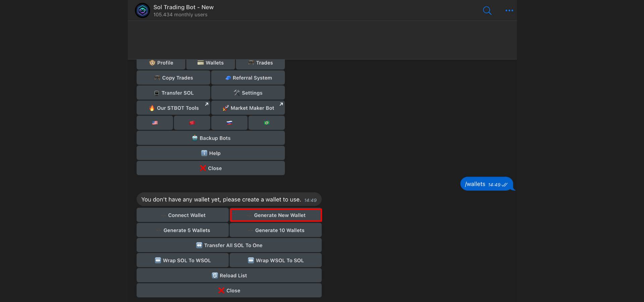Select the Profile bot button
The height and width of the screenshot is (302, 644).
pos(161,63)
